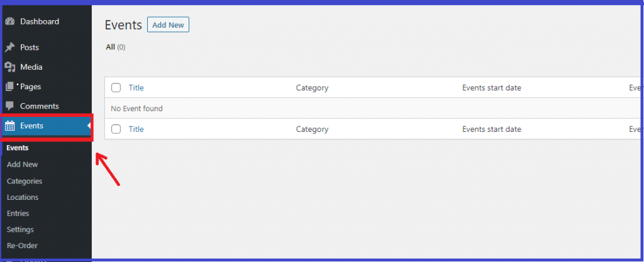
Task: Click the Events calendar icon
Action: (10, 126)
